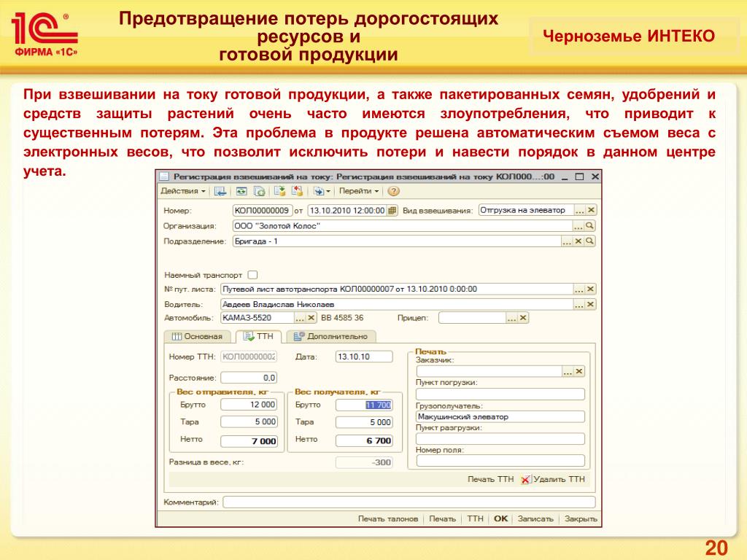Open selection for Подразделение field
The height and width of the screenshot is (560, 747).
coord(566,241)
